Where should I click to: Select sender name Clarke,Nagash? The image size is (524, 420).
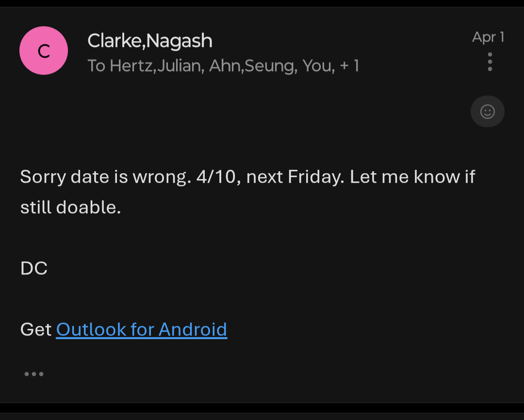(150, 41)
